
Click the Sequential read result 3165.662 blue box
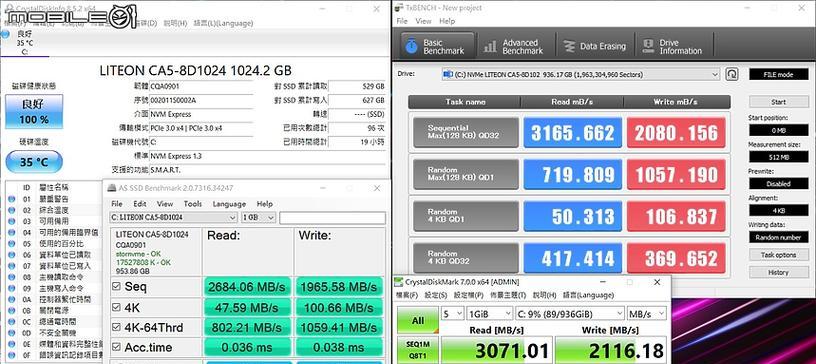click(572, 133)
